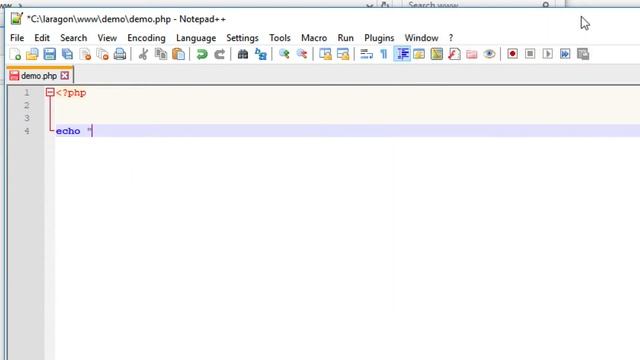Cut selection with the scissors icon

tap(143, 54)
